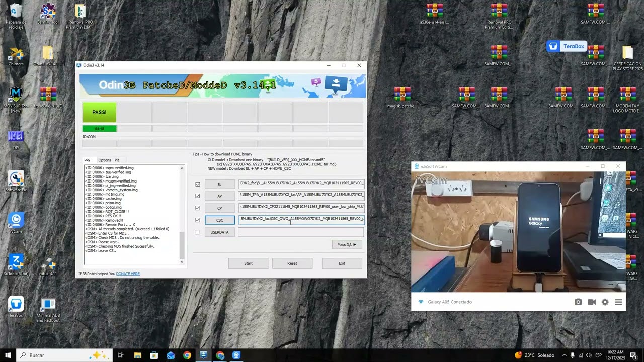The width and height of the screenshot is (644, 362).
Task: Open File Explorer from the taskbar
Action: 137,355
